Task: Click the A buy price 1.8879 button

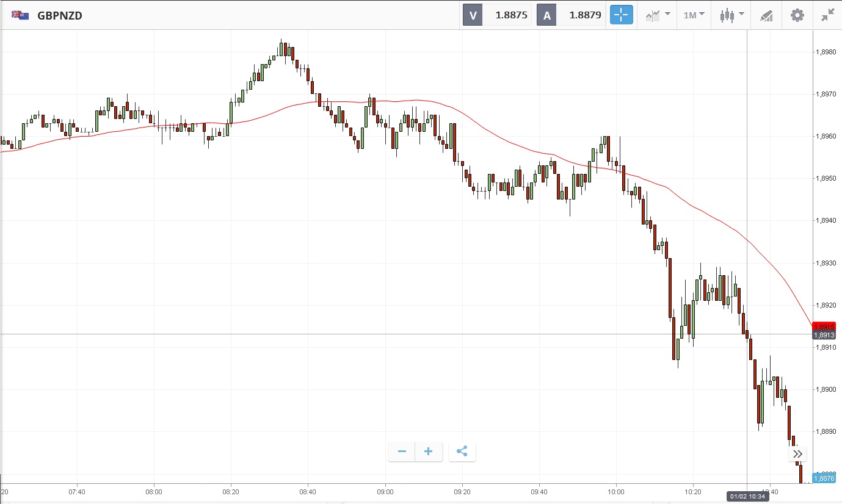Action: (570, 15)
